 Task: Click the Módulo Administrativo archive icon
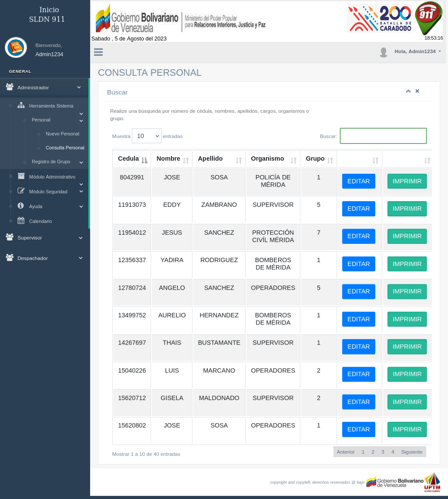point(21,176)
